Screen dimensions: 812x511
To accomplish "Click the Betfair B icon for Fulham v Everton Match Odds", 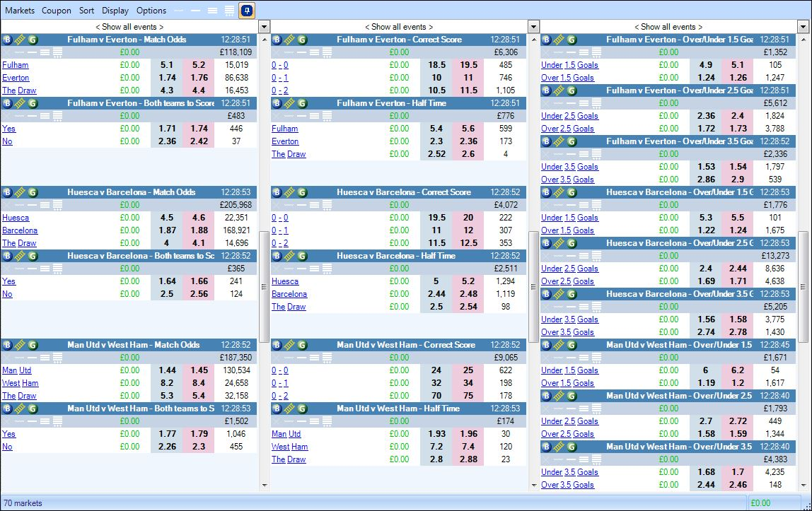I will tap(7, 40).
